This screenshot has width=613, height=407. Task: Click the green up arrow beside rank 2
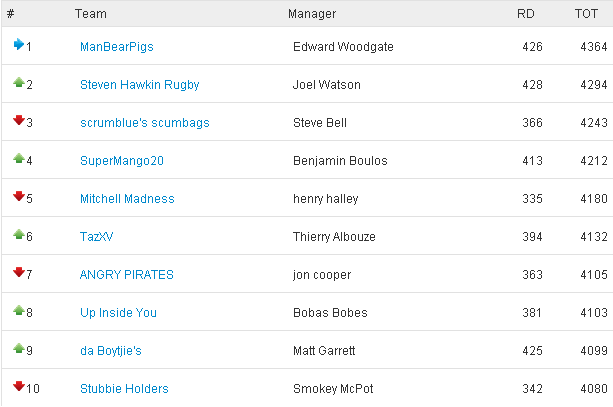click(x=19, y=82)
